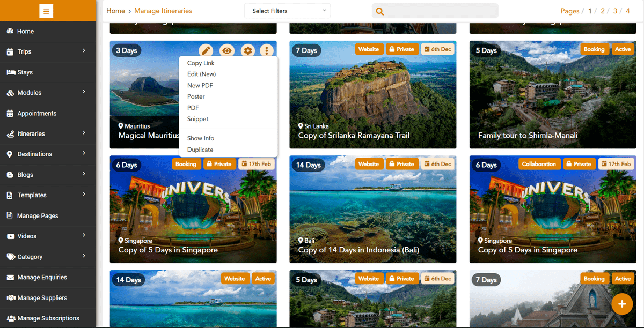Click the Blogs icon in sidebar

pos(10,175)
